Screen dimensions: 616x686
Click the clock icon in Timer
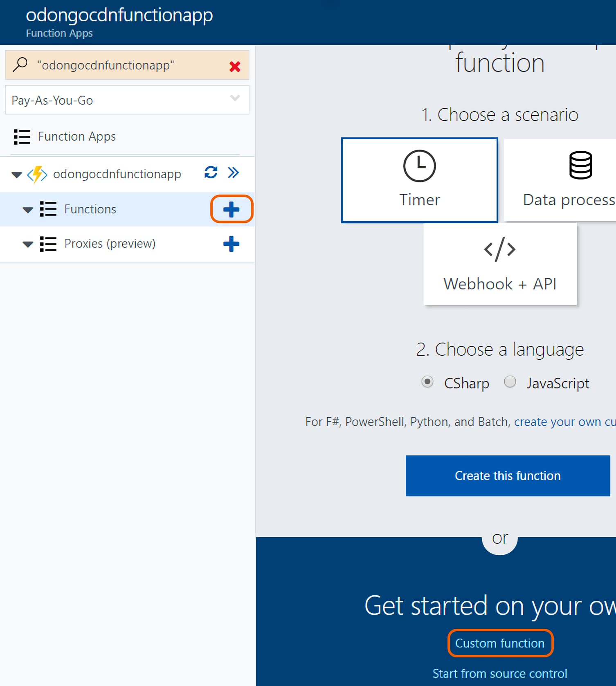[x=420, y=166]
